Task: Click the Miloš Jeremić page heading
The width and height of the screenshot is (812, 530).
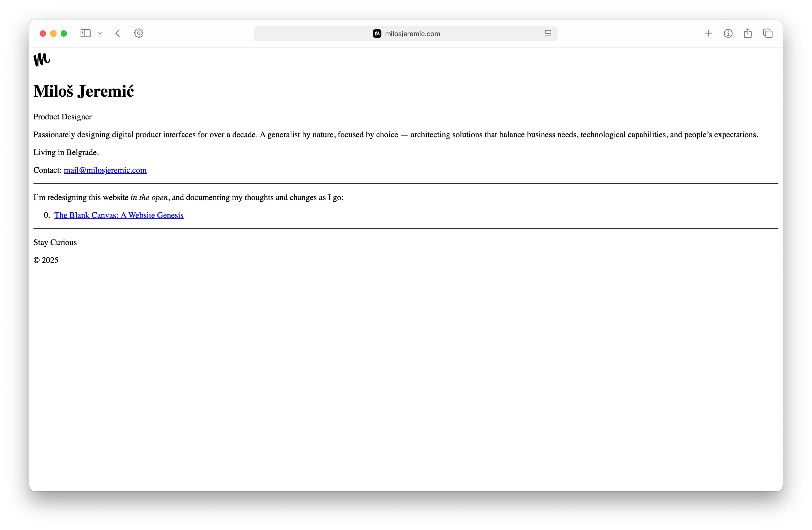Action: (84, 91)
